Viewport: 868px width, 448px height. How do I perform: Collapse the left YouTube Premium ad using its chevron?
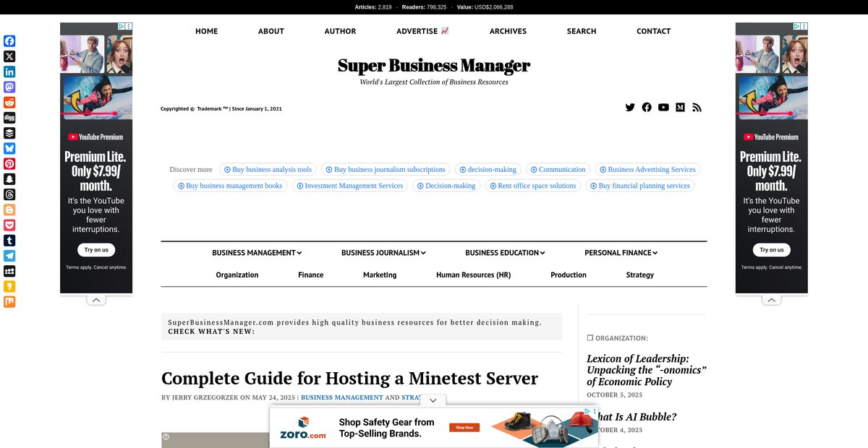(x=96, y=300)
